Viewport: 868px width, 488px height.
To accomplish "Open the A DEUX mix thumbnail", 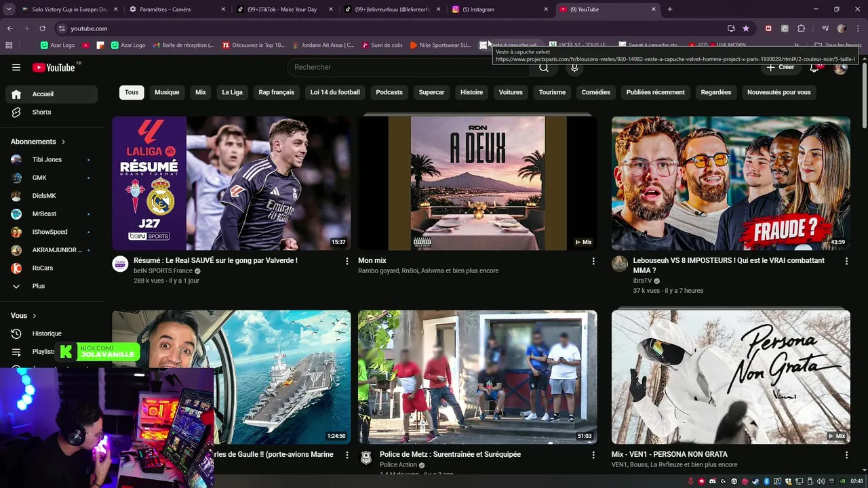I will click(x=477, y=183).
